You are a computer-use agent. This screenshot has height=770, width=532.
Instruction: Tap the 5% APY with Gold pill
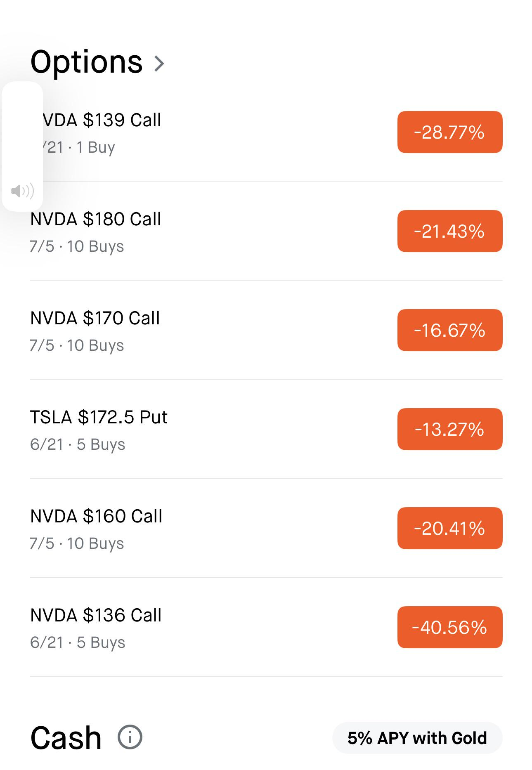[417, 738]
